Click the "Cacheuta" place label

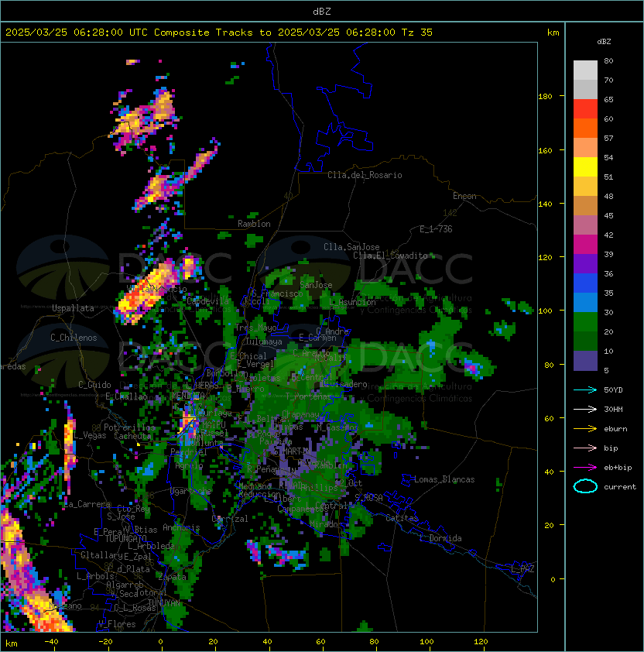coord(132,436)
